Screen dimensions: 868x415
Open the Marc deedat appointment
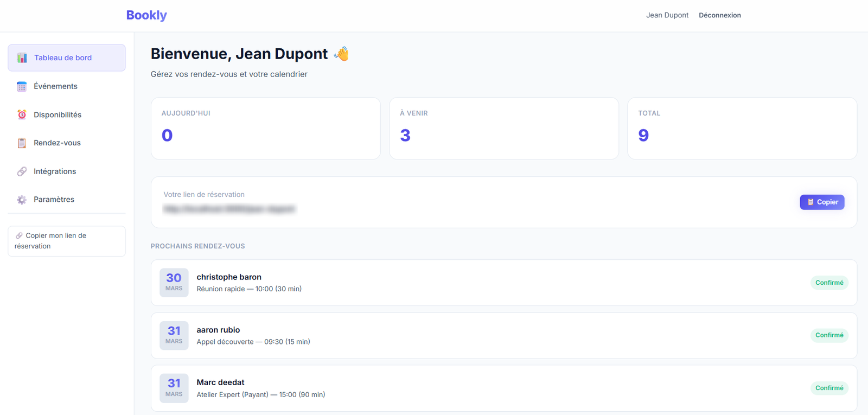coord(504,388)
